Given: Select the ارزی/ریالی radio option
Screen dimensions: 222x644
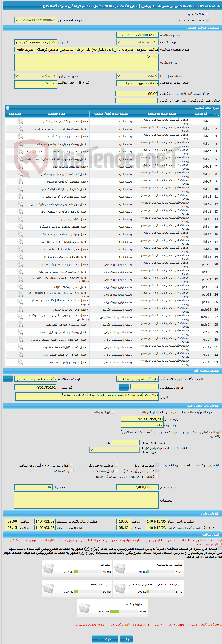Looking at the screenshot, I should (x=157, y=412).
